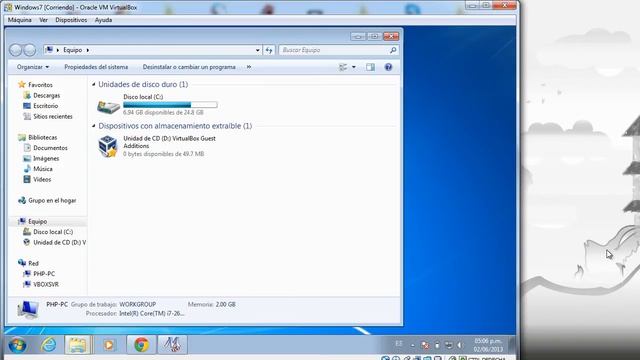The width and height of the screenshot is (640, 360).
Task: Open Windows Media Player from taskbar
Action: (x=109, y=345)
